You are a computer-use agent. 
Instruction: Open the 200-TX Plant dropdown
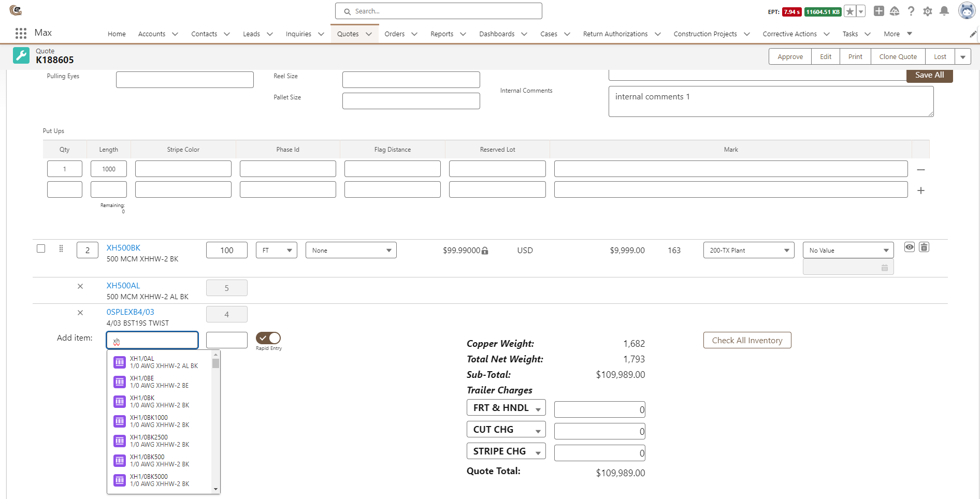pos(748,250)
